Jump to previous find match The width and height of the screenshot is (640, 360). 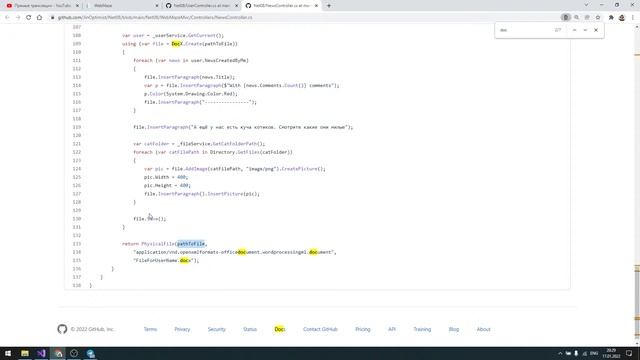574,30
